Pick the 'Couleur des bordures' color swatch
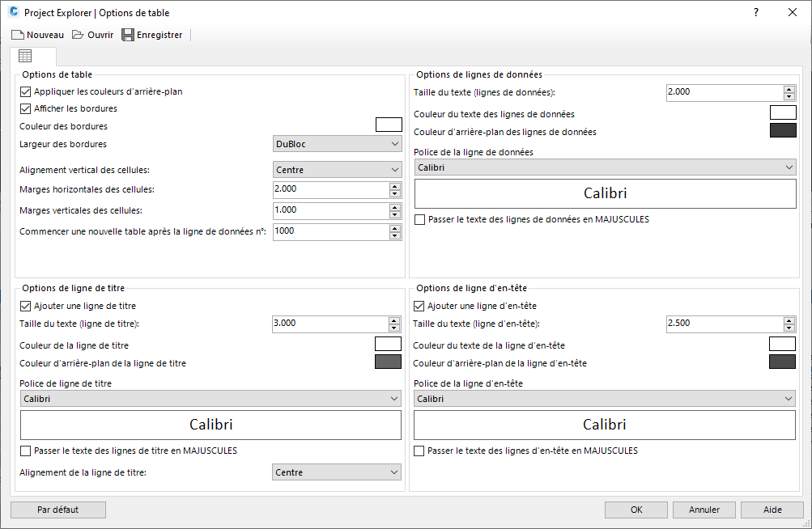 pyautogui.click(x=389, y=125)
